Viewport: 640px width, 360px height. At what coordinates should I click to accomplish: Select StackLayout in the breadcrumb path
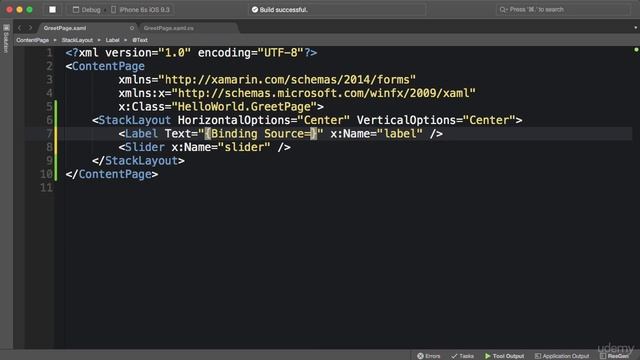tap(77, 40)
